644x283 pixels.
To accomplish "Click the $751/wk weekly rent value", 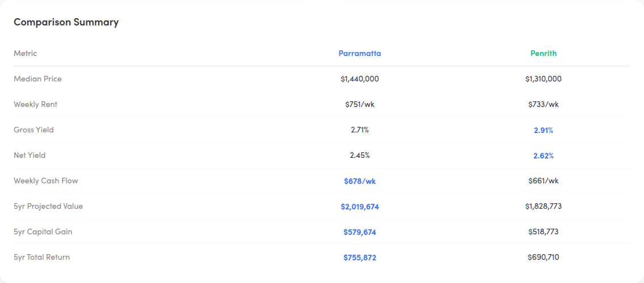I will (360, 104).
